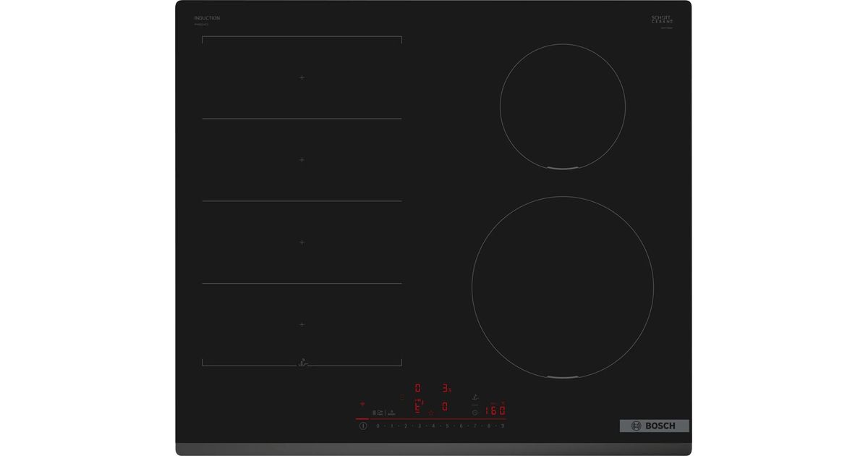Tap the timer clock symbol

tap(475, 412)
